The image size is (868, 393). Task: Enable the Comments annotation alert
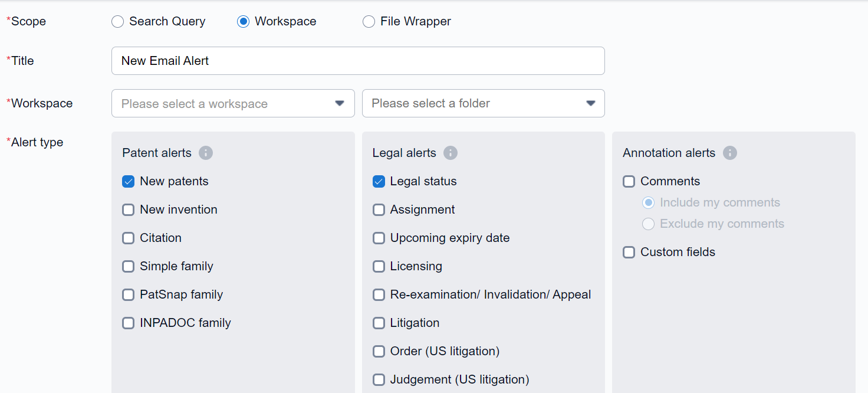[629, 182]
